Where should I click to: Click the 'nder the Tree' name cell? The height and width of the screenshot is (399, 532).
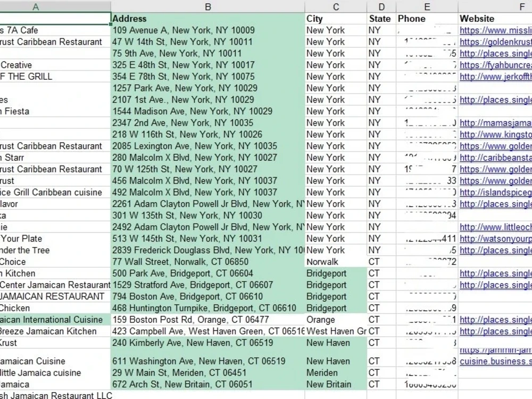[55, 250]
